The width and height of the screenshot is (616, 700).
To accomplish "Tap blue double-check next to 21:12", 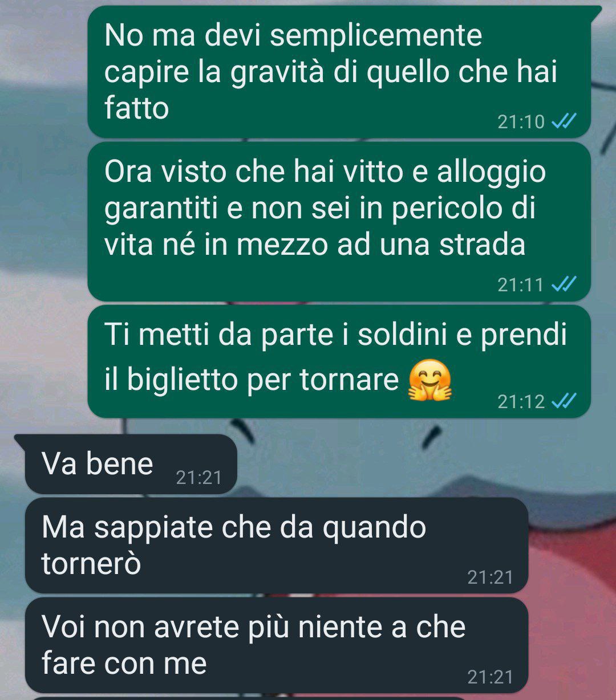I will 565,401.
